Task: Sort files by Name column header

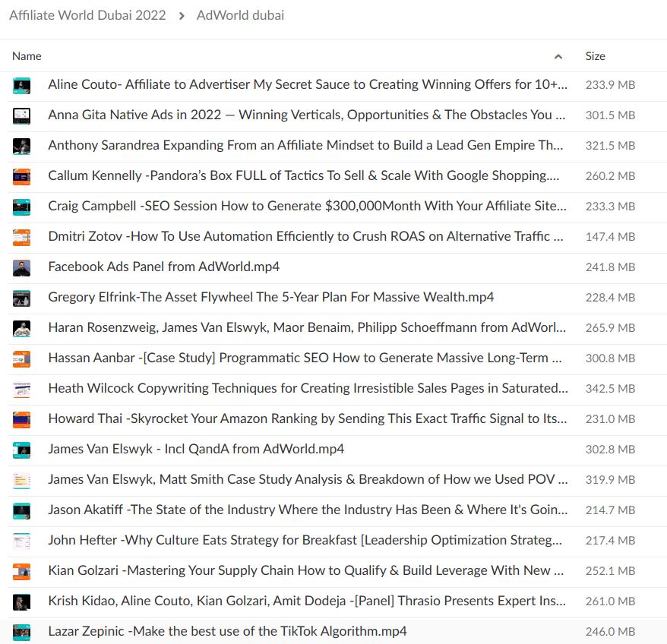Action: click(27, 56)
